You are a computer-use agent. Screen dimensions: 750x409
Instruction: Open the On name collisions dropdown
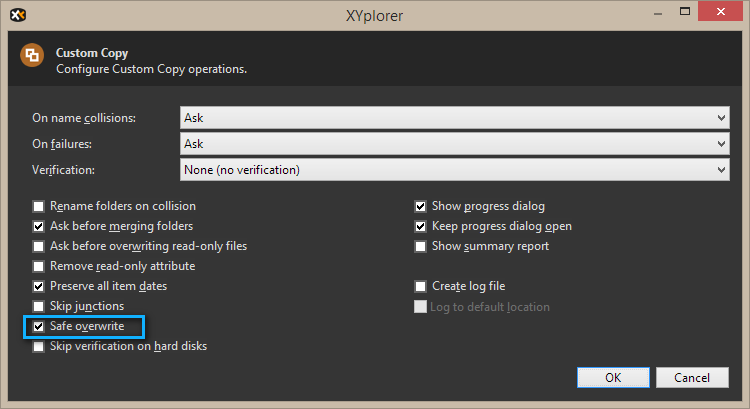tap(454, 118)
